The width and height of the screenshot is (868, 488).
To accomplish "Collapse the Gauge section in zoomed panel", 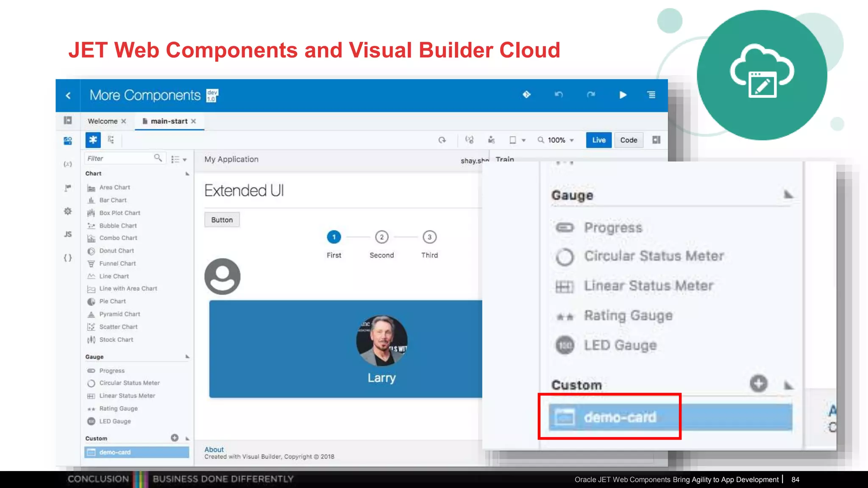I will click(x=788, y=194).
